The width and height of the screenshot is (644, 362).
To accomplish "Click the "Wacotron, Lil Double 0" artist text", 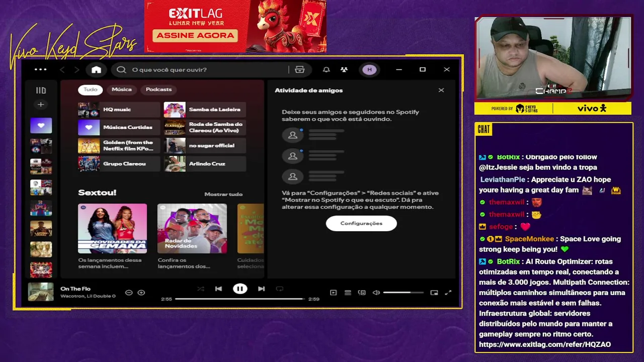I will [88, 296].
